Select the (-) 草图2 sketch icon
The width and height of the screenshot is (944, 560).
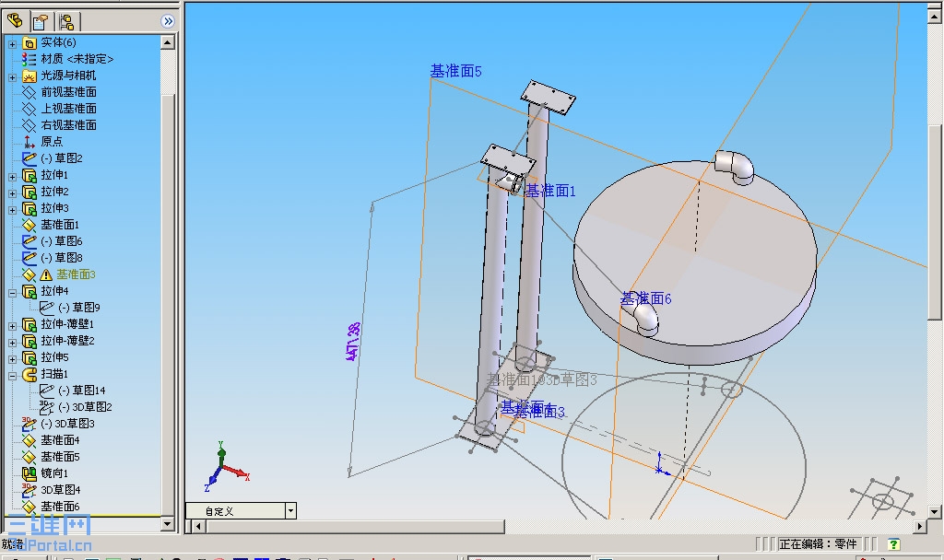coord(29,158)
